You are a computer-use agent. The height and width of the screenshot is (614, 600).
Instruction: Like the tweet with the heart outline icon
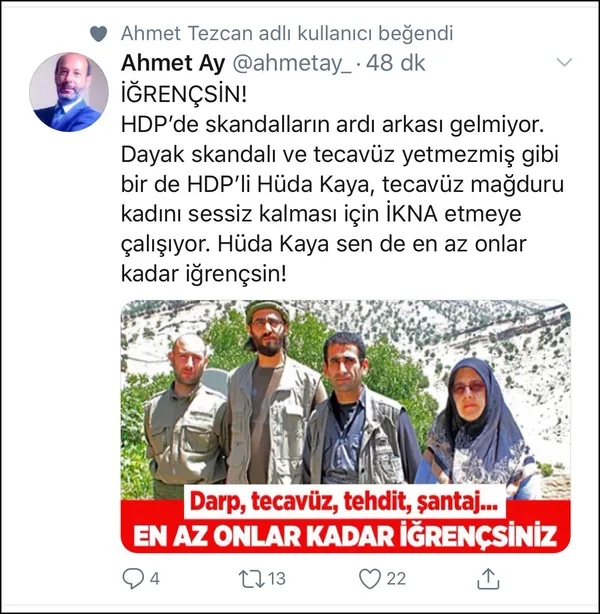[370, 579]
